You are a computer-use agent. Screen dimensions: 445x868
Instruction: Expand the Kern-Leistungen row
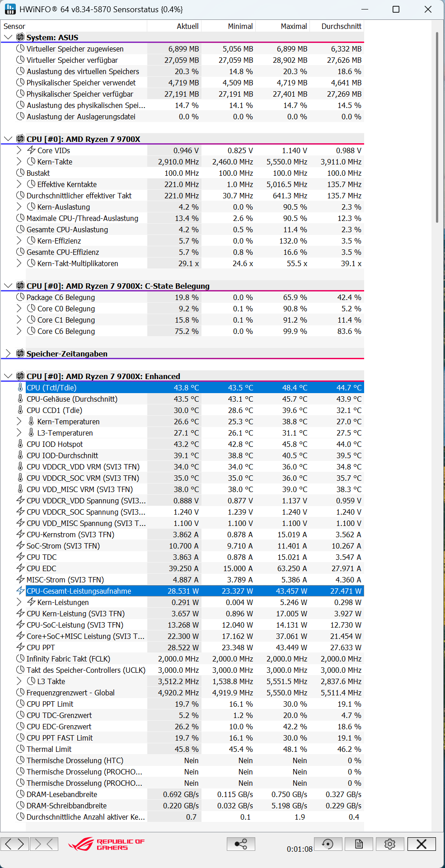point(19,602)
